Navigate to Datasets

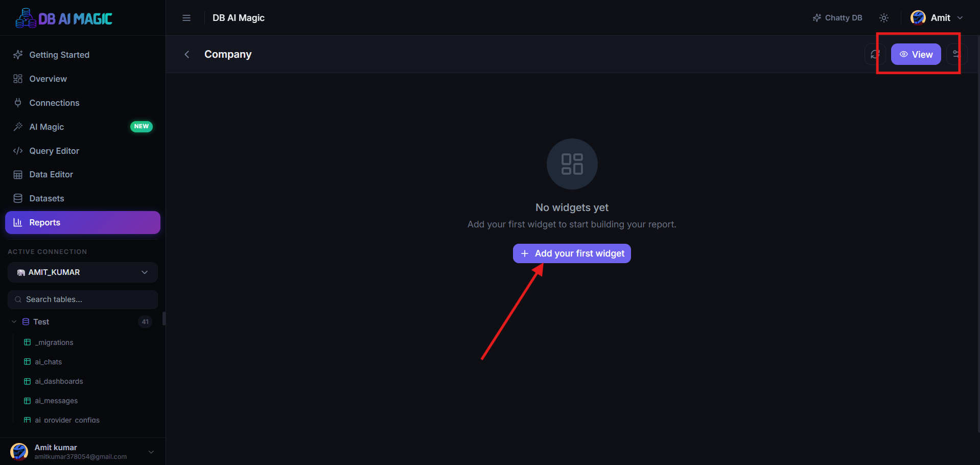pos(83,198)
